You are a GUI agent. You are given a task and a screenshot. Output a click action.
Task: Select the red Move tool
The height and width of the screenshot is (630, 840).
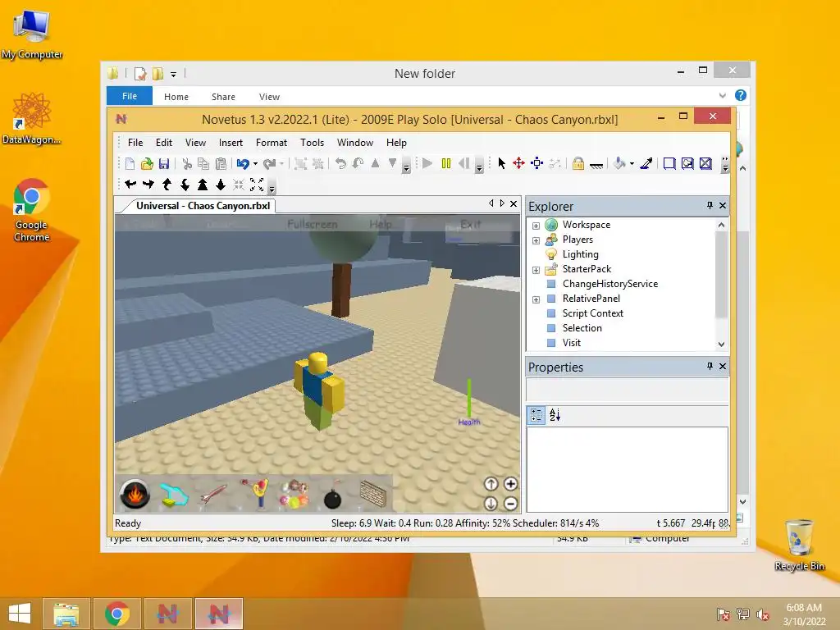[x=518, y=163]
